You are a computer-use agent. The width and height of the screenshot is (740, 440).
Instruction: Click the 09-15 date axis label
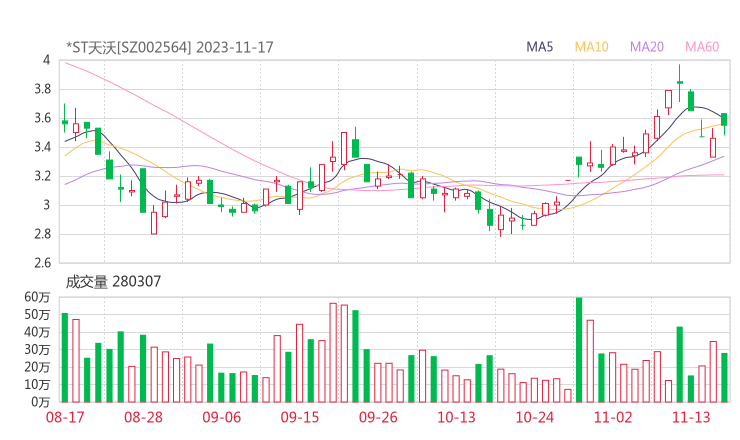coord(300,417)
